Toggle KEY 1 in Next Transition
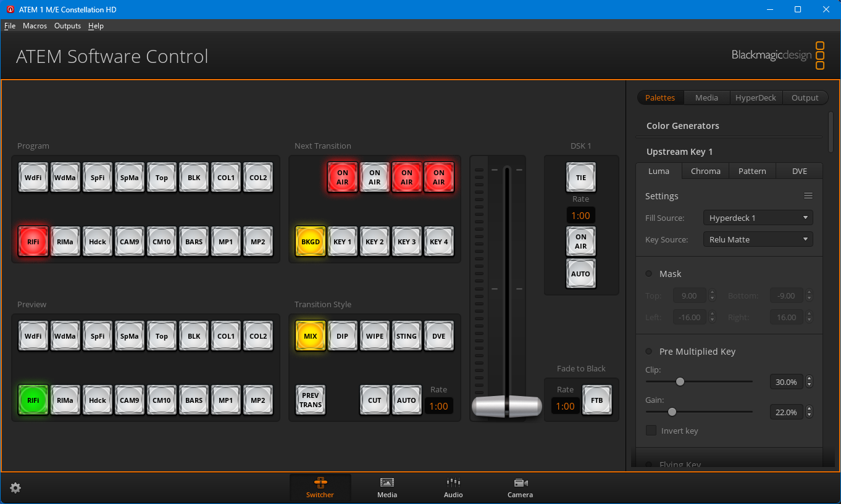 [x=343, y=242]
